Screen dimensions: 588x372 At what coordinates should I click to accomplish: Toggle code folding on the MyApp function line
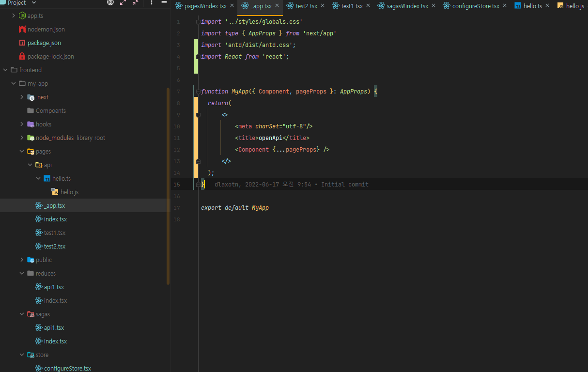[x=198, y=92]
